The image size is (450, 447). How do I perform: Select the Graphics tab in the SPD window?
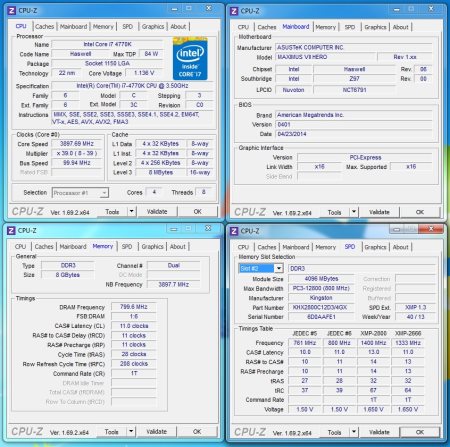(375, 247)
